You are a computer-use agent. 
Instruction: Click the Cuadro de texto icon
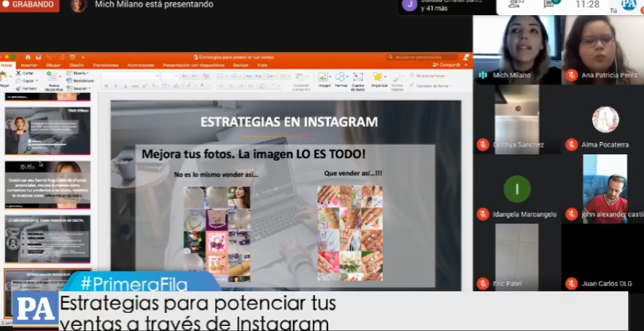[x=358, y=76]
